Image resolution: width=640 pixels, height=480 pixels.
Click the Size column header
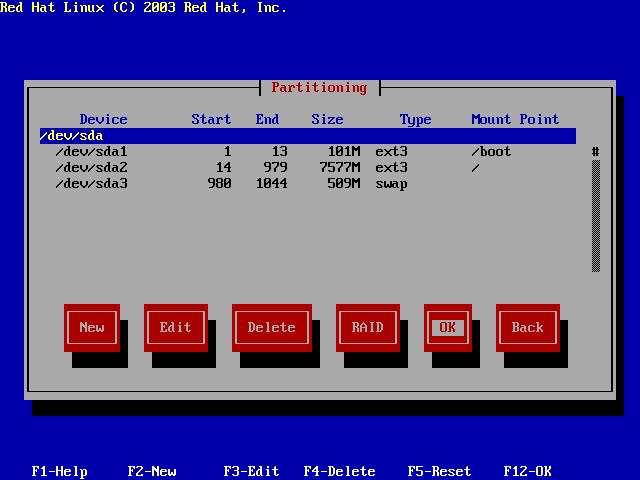[x=327, y=119]
